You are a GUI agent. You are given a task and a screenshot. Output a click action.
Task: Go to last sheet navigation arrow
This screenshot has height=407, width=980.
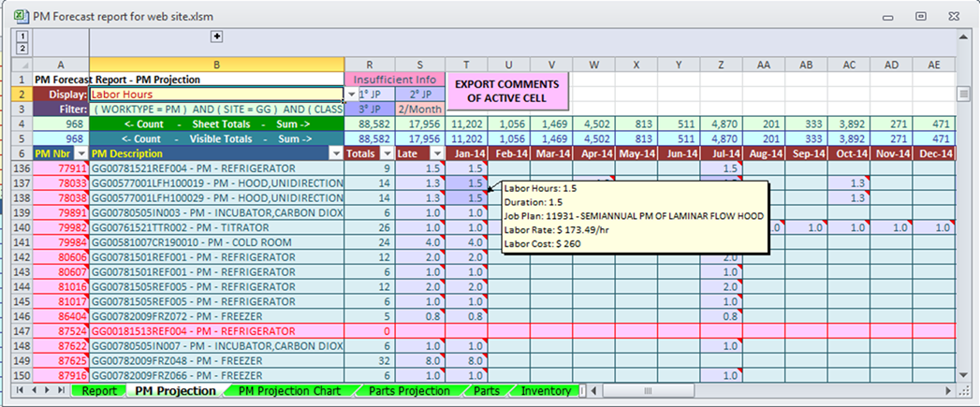pos(61,391)
